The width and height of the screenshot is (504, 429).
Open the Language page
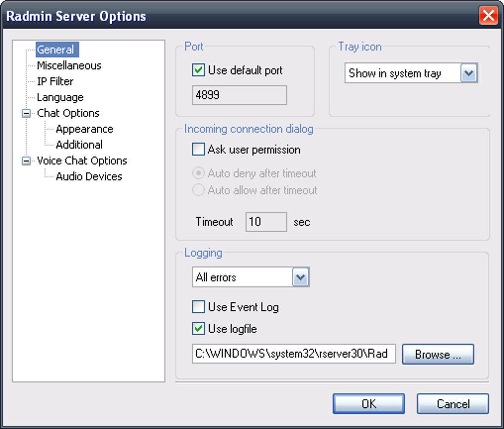60,97
